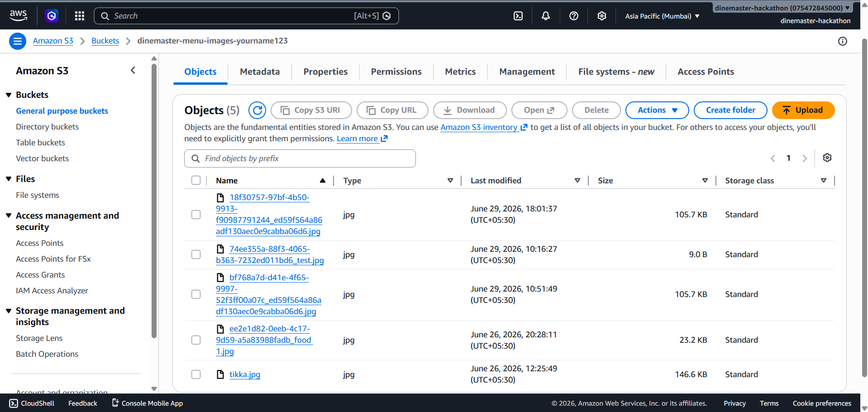Click the Create folder button
The image size is (868, 412).
(x=730, y=110)
